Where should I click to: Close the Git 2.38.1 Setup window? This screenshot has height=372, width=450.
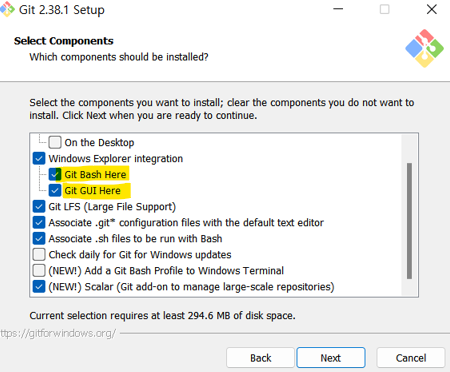pos(432,9)
